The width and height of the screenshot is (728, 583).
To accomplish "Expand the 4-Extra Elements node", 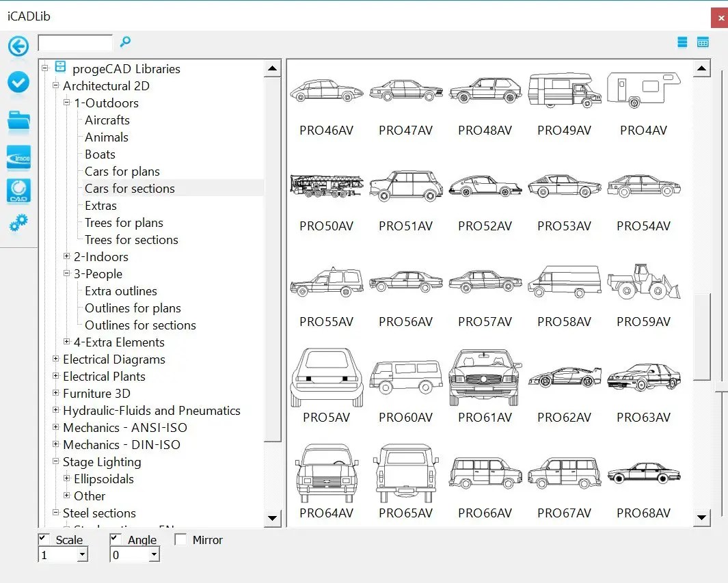I will pyautogui.click(x=66, y=341).
